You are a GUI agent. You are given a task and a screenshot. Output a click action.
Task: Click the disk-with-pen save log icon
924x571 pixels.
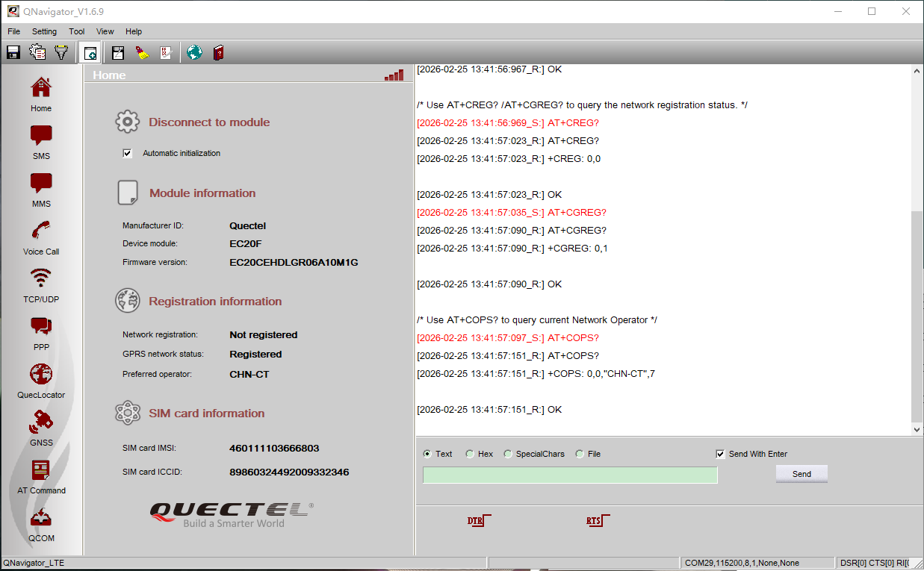click(x=117, y=52)
